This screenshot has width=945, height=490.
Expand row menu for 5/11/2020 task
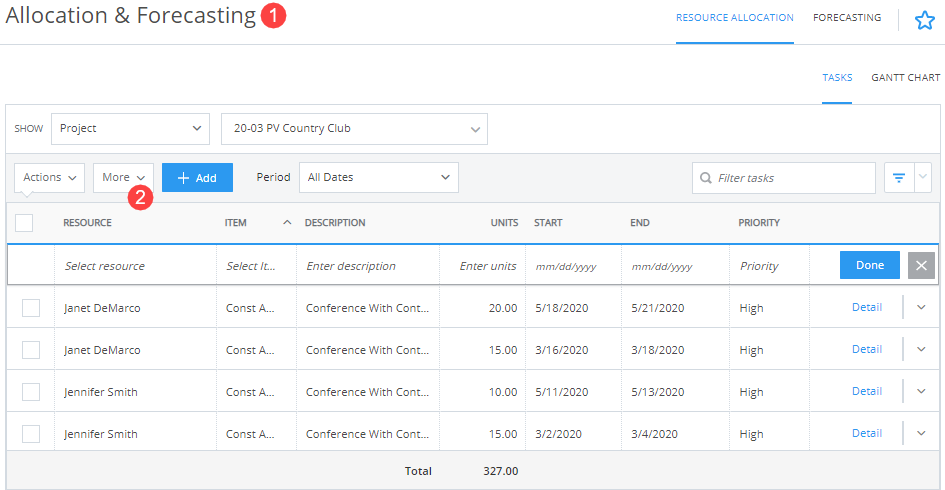click(x=921, y=391)
